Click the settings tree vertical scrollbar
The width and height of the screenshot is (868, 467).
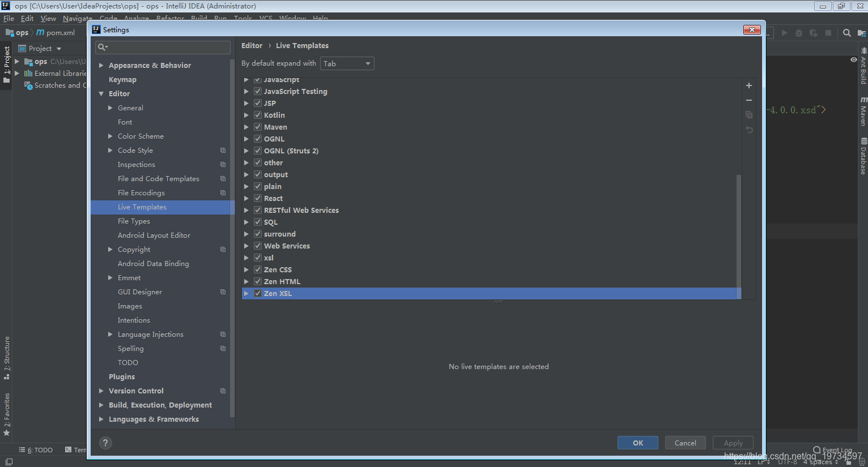[232, 238]
